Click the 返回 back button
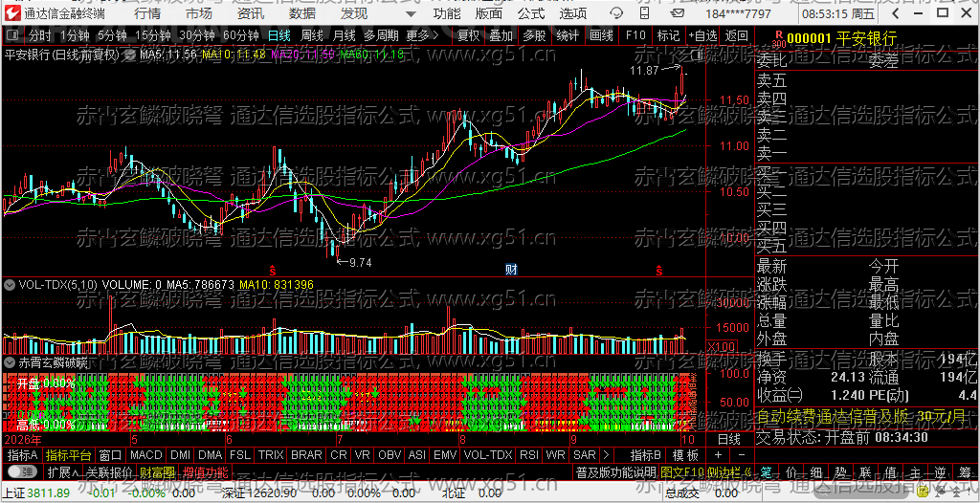The image size is (980, 503). (x=737, y=36)
